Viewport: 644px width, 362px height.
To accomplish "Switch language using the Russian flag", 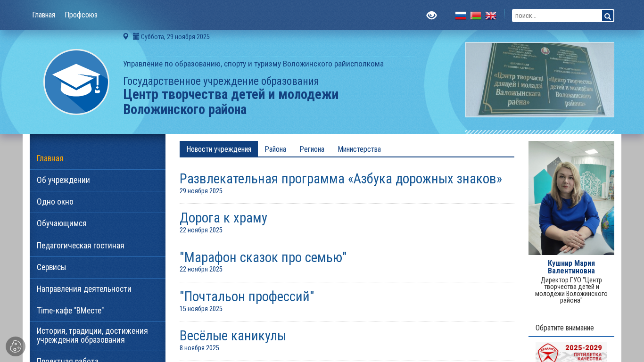I will (461, 16).
